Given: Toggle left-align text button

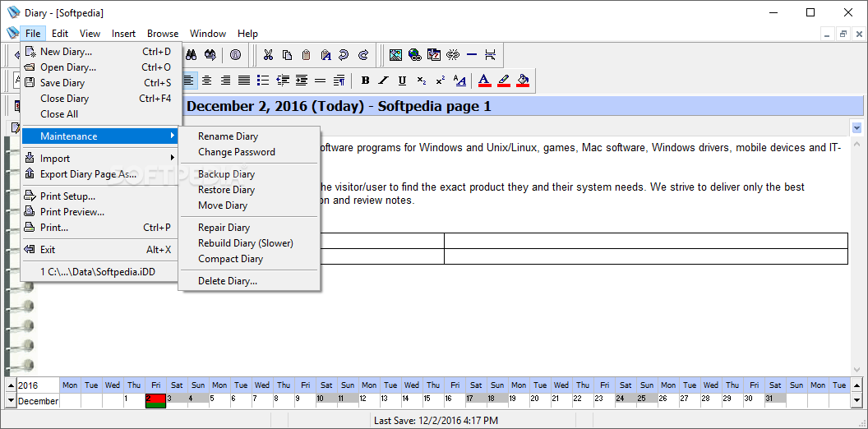Looking at the screenshot, I should pyautogui.click(x=189, y=81).
